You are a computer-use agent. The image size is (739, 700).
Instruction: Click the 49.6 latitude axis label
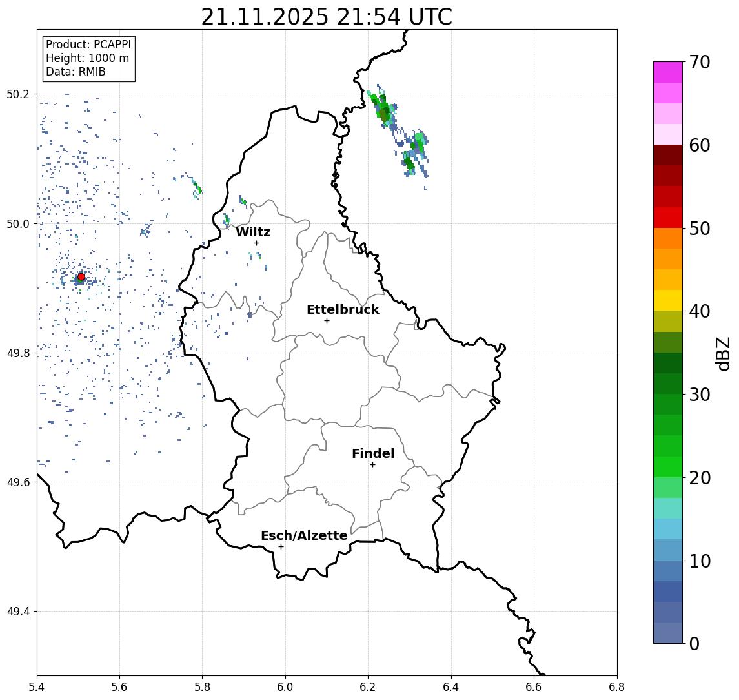tap(18, 482)
